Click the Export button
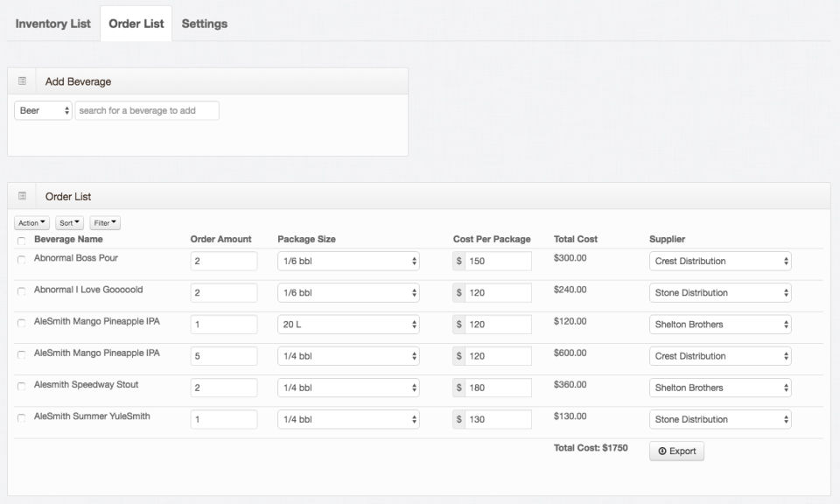This screenshot has height=504, width=840. [x=676, y=451]
